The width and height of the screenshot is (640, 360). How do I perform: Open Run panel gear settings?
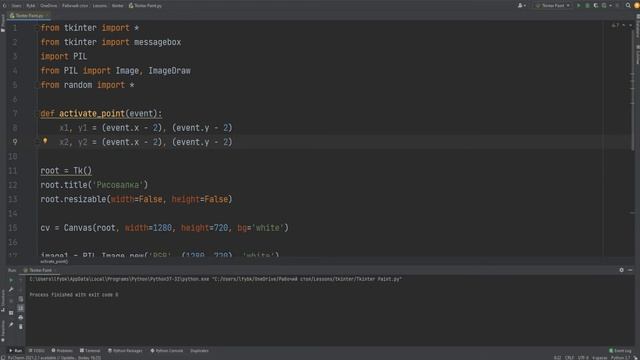point(622,270)
